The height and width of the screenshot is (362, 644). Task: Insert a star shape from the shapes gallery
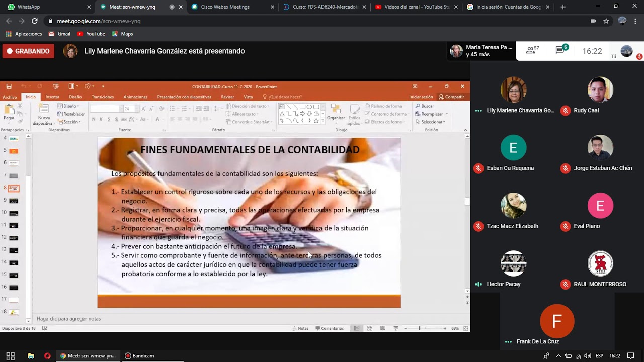point(316,120)
